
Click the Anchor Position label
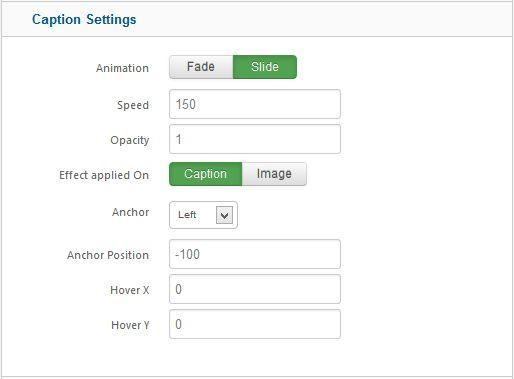point(108,255)
